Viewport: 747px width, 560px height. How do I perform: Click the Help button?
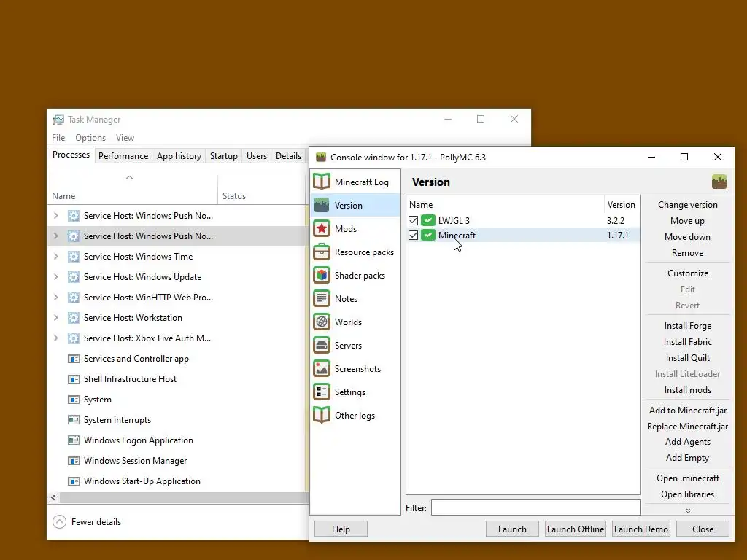point(341,529)
